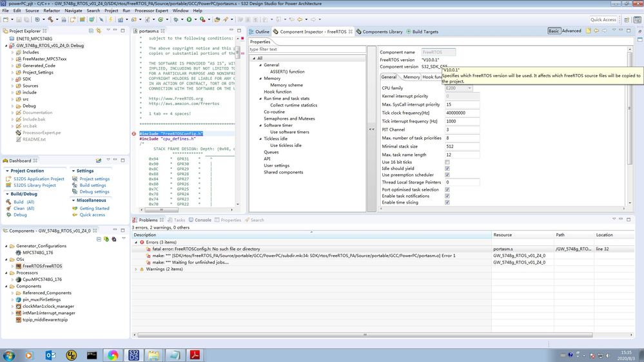644x362 pixels.
Task: Click the S32DS Application Project icon
Action: [x=9, y=179]
